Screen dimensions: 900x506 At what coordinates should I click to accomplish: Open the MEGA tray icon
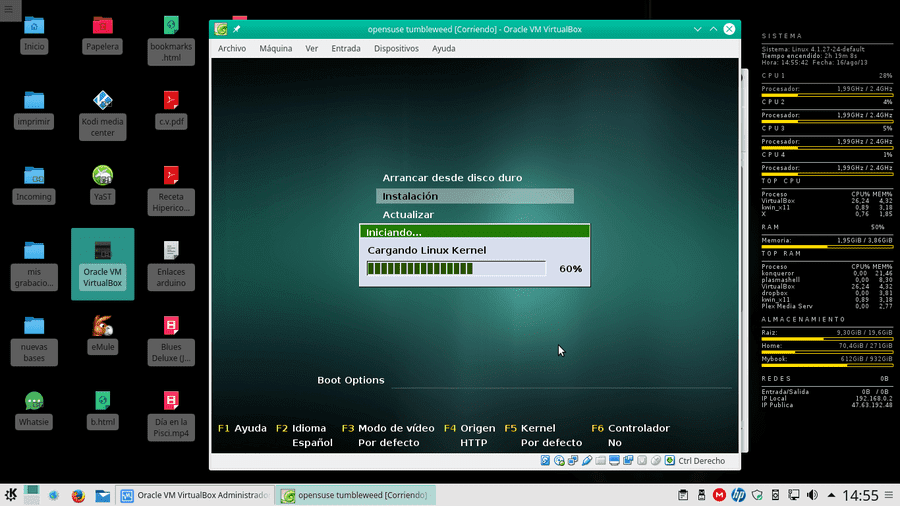click(719, 495)
